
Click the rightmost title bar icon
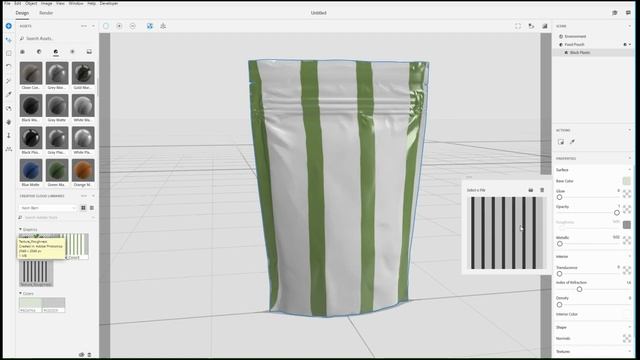tap(628, 13)
